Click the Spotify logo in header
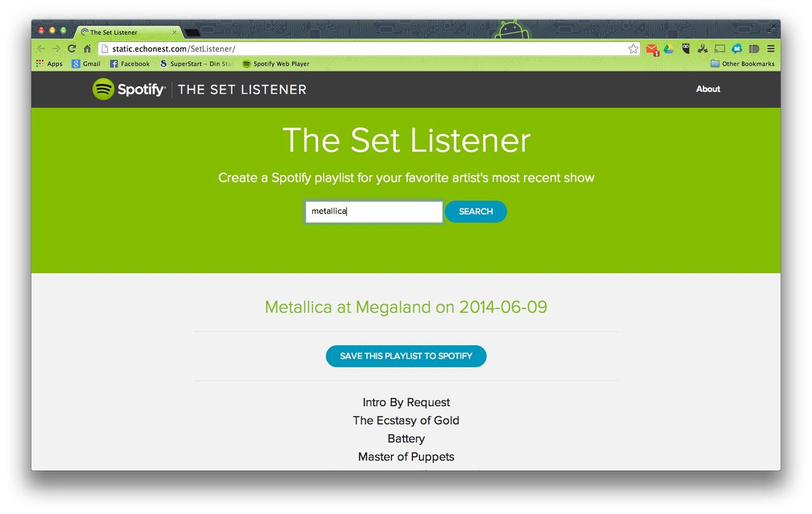 click(x=129, y=89)
